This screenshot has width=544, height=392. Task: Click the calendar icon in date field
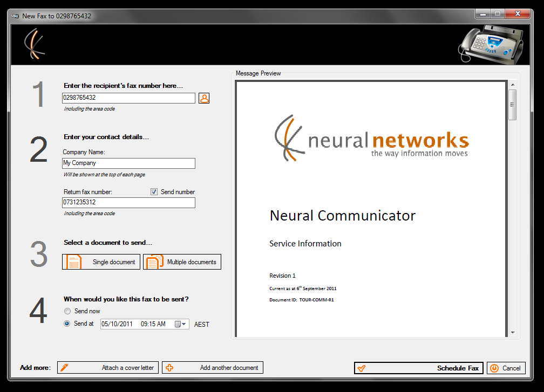(178, 324)
